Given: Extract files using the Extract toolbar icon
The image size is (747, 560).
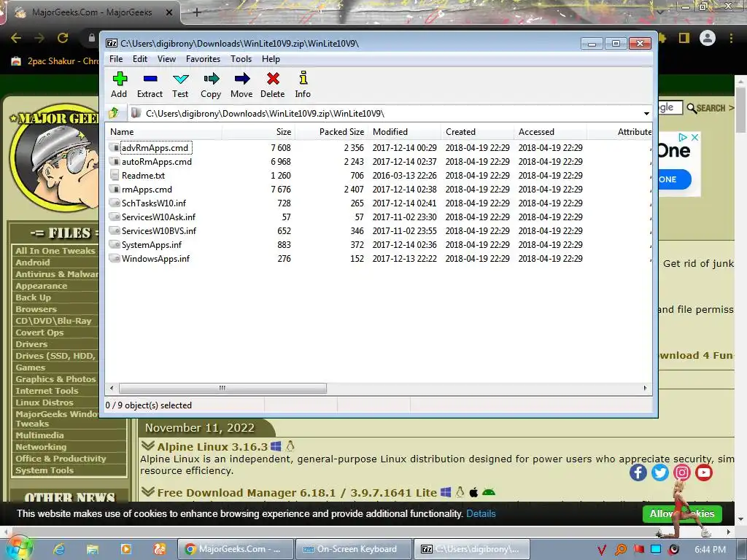Looking at the screenshot, I should pyautogui.click(x=150, y=85).
